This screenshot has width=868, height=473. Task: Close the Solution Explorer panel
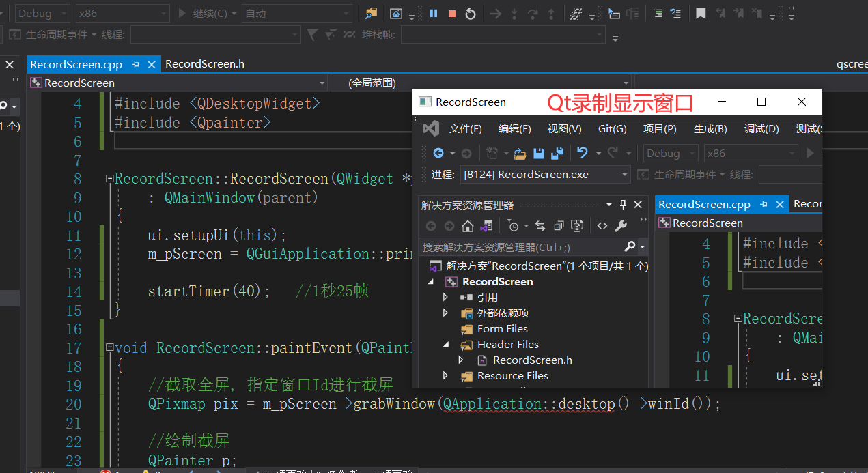tap(638, 205)
